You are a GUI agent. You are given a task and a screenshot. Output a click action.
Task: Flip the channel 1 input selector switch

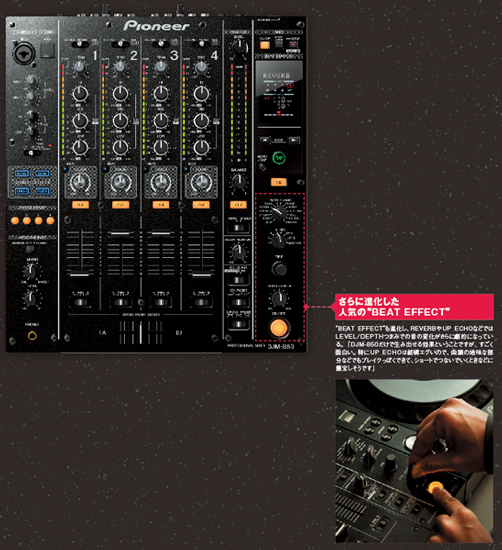(x=80, y=44)
